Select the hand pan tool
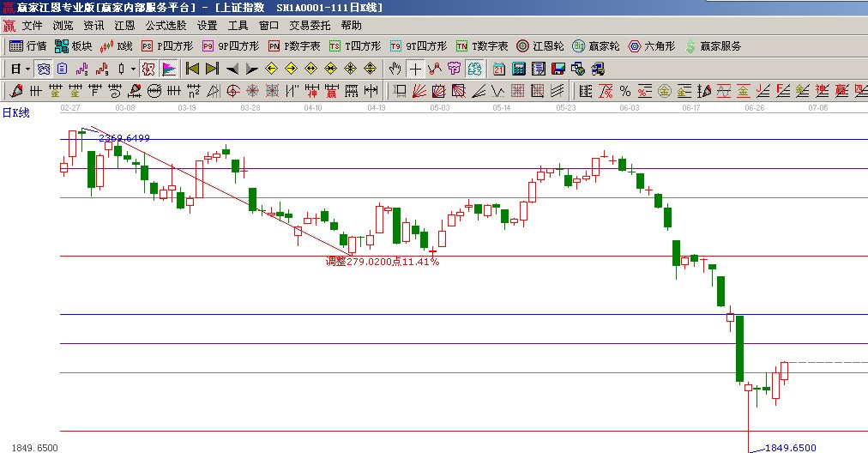Screen dimensions: 868x453 coord(395,69)
